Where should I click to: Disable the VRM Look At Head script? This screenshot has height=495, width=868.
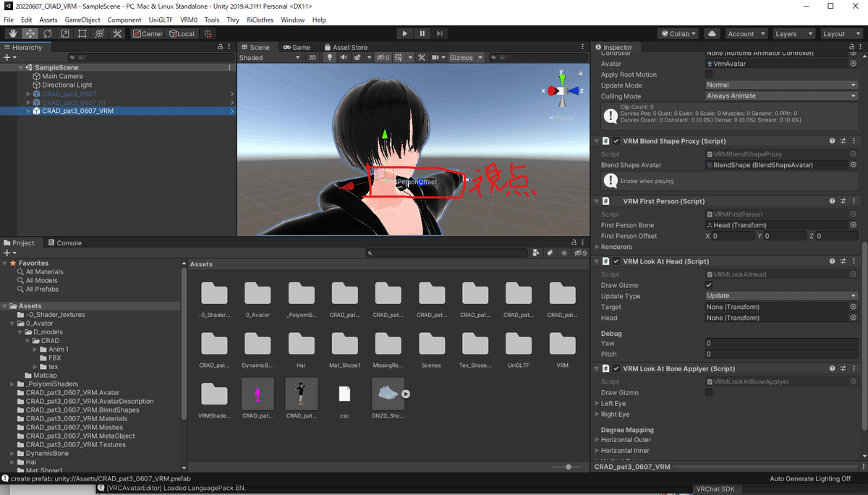(616, 261)
